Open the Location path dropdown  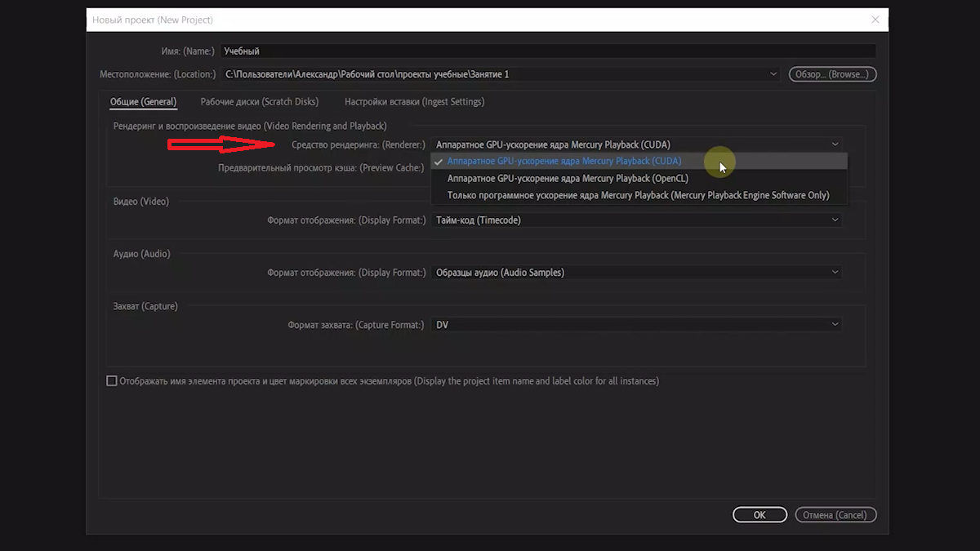coord(500,74)
